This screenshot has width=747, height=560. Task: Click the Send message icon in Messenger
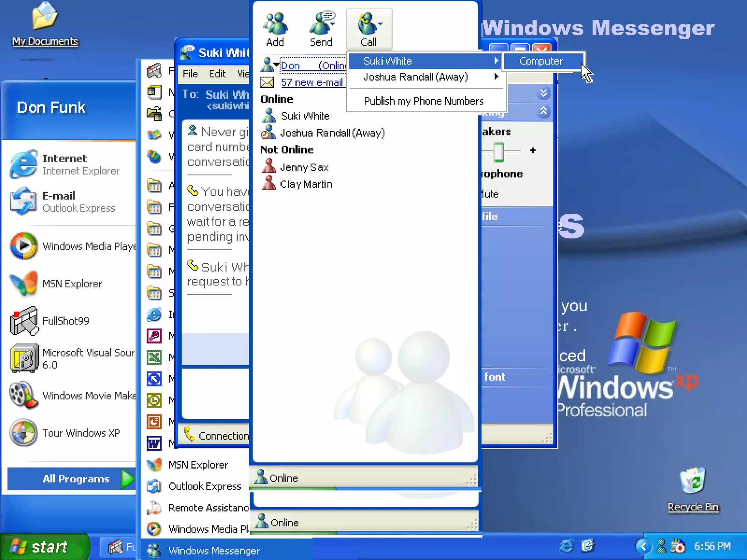[321, 29]
